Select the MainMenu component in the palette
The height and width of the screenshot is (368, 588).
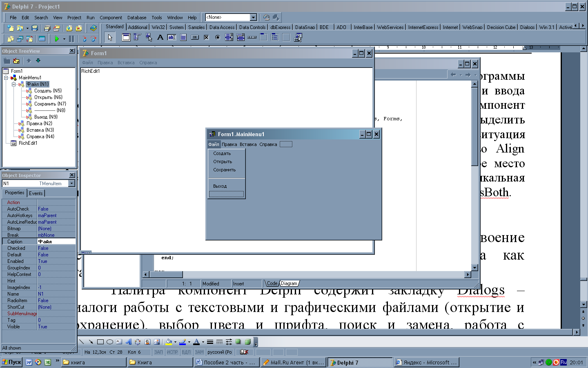tap(137, 38)
